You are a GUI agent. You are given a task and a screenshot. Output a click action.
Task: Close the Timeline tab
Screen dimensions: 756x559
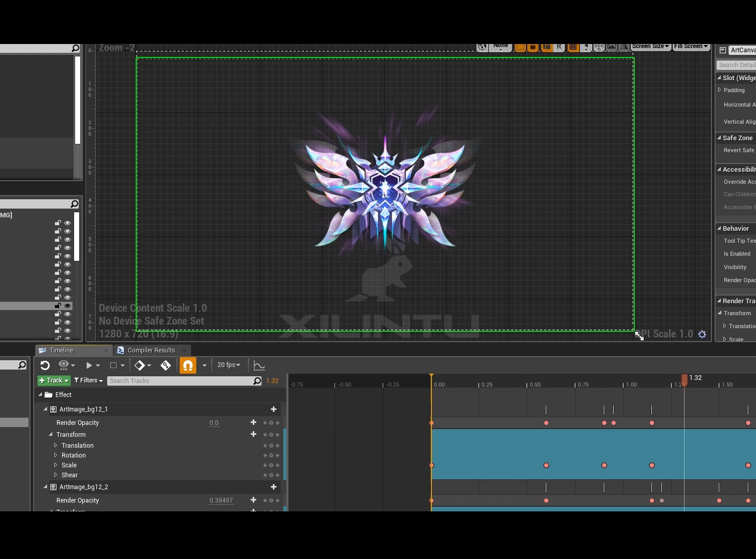tap(106, 350)
